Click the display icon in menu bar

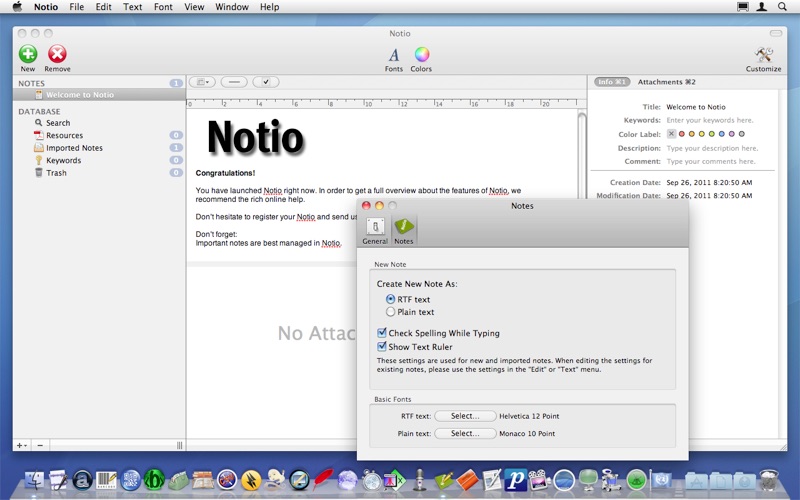(743, 7)
